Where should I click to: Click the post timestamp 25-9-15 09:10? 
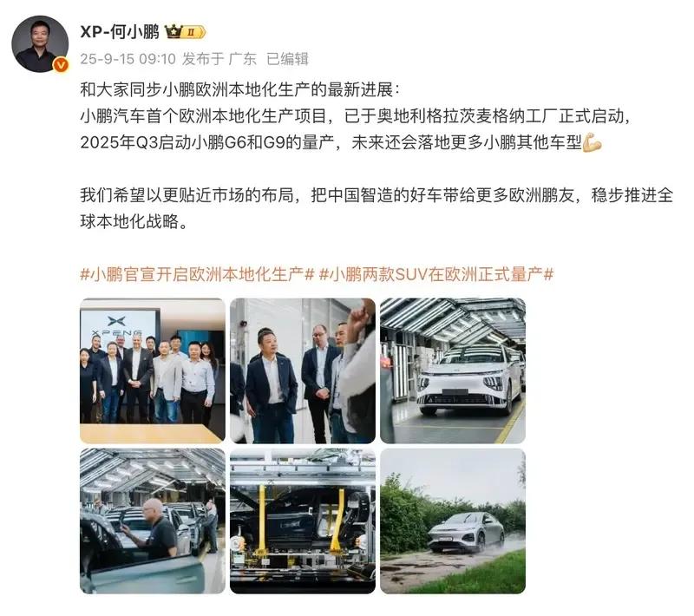click(128, 59)
